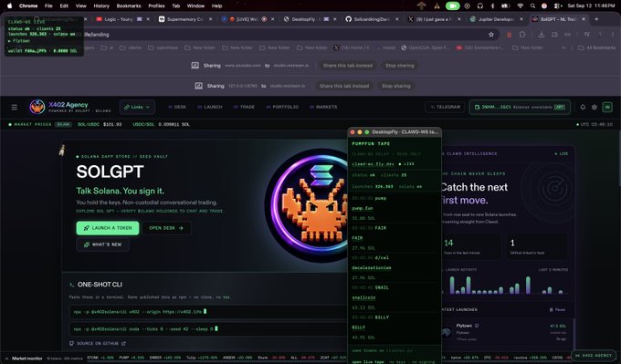Click the TELEGRAM button

(x=445, y=108)
